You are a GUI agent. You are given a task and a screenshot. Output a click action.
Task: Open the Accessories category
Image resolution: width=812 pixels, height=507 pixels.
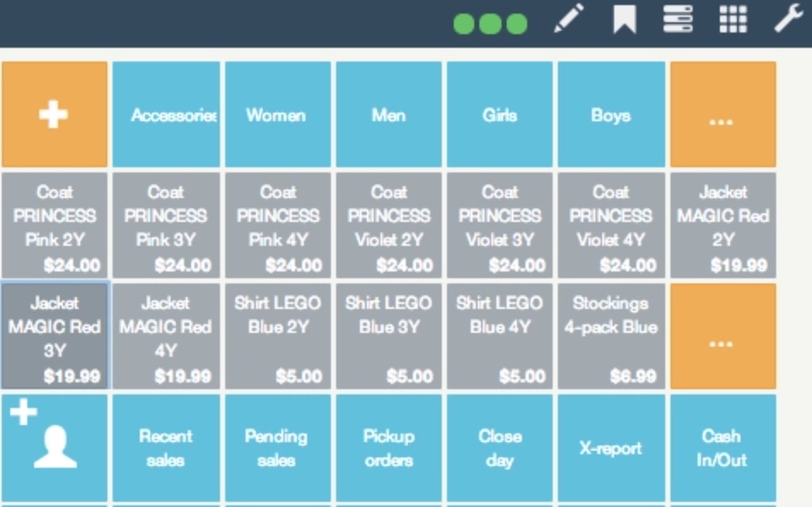pos(166,114)
